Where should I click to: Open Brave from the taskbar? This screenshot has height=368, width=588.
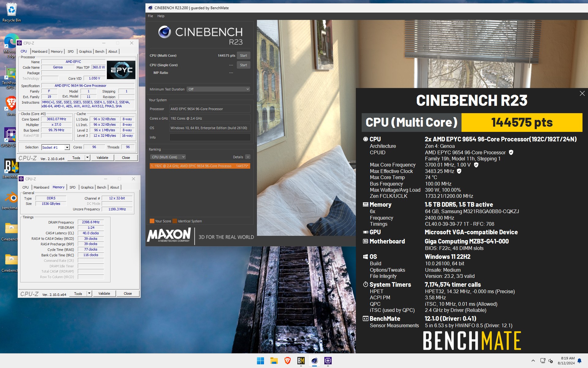pyautogui.click(x=287, y=361)
